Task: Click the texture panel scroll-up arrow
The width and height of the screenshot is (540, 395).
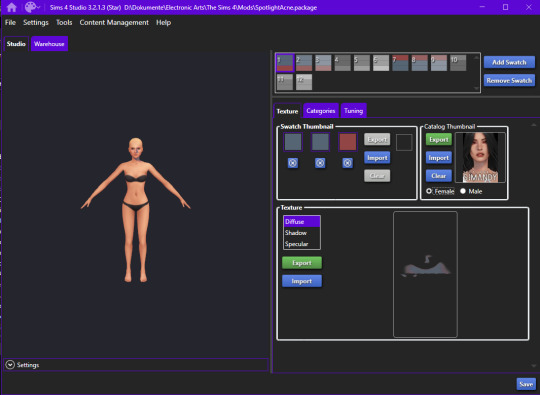Action: coord(533,125)
